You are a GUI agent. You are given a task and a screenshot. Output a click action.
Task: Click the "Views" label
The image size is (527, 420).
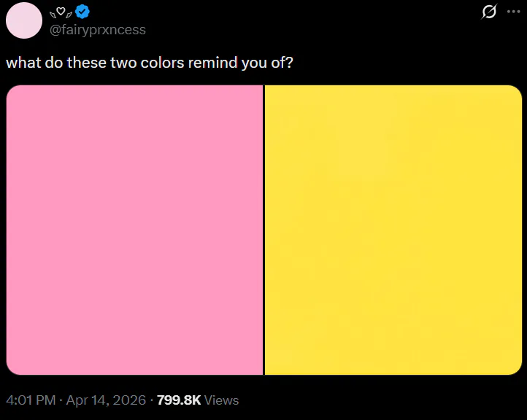222,400
